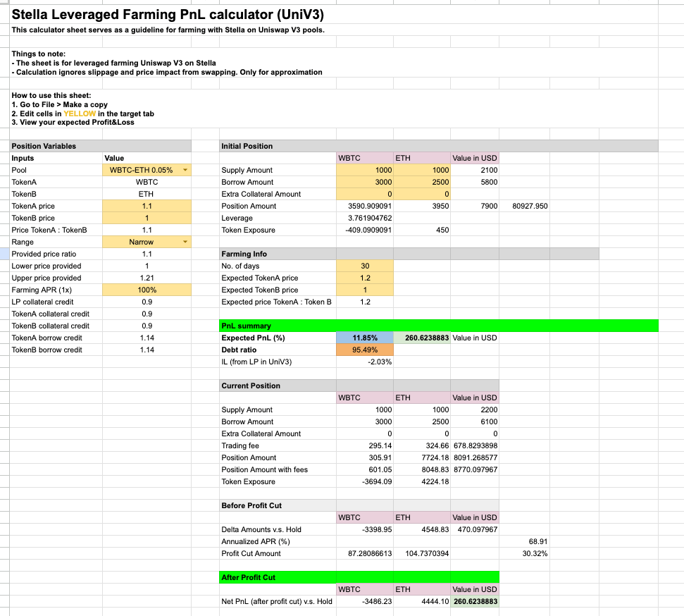Viewport: 684px width, 616px height.
Task: Select Position Amount with fees 8770.097967
Action: pos(475,469)
